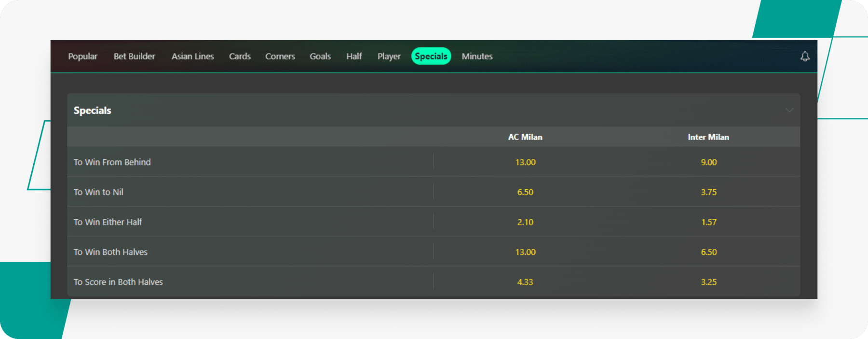The height and width of the screenshot is (339, 868).
Task: Open the Bet Builder tab
Action: [135, 56]
